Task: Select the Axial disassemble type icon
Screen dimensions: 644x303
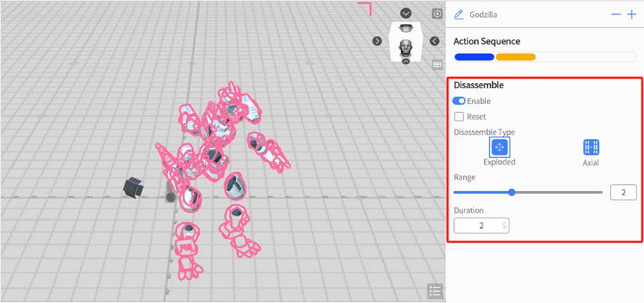Action: [x=592, y=147]
